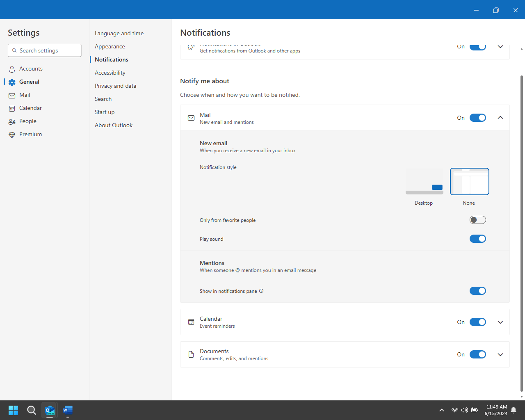The image size is (525, 420).
Task: Expand the Calendar event reminders section
Action: click(x=500, y=322)
